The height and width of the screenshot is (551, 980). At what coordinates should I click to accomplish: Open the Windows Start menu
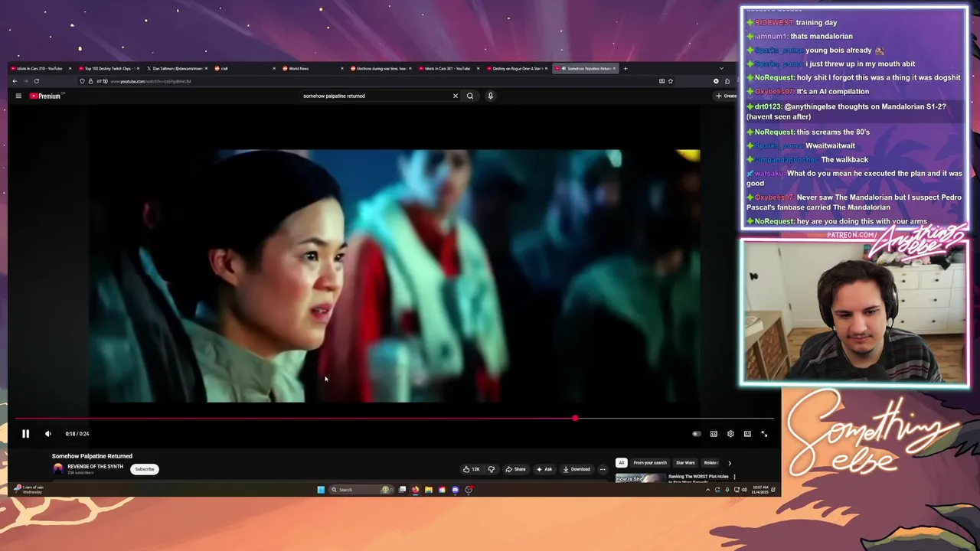(321, 490)
